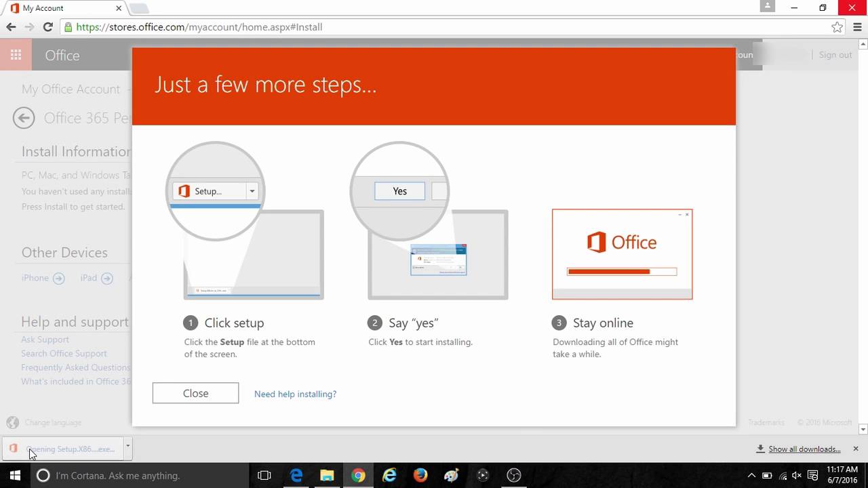Click the Close button in the dialog
Viewport: 868px width, 488px height.
pyautogui.click(x=195, y=393)
